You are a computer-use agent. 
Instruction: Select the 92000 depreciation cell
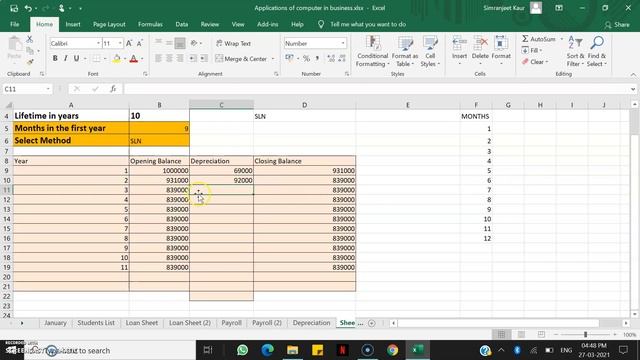pos(221,180)
